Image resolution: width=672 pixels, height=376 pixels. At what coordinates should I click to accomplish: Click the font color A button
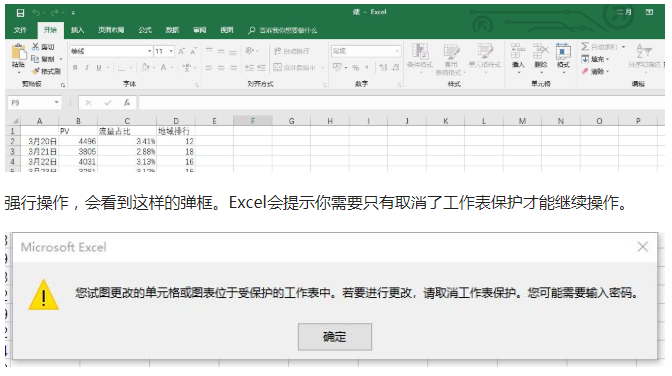click(163, 67)
